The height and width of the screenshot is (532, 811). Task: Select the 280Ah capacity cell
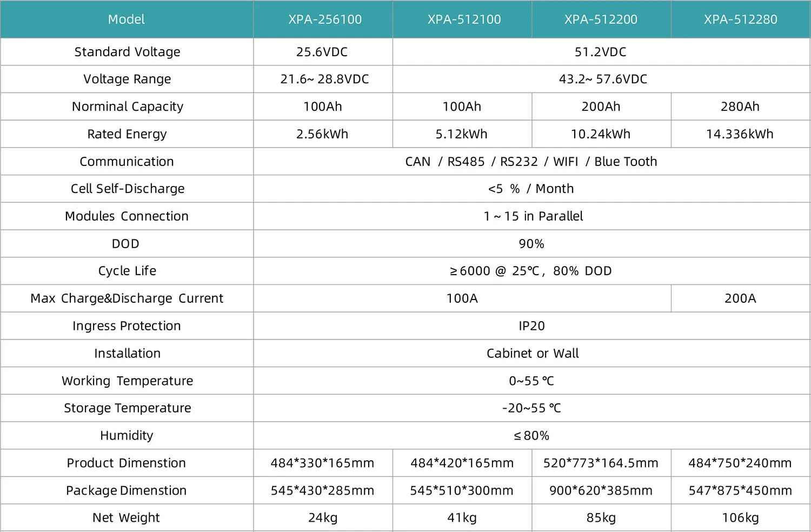tap(740, 107)
